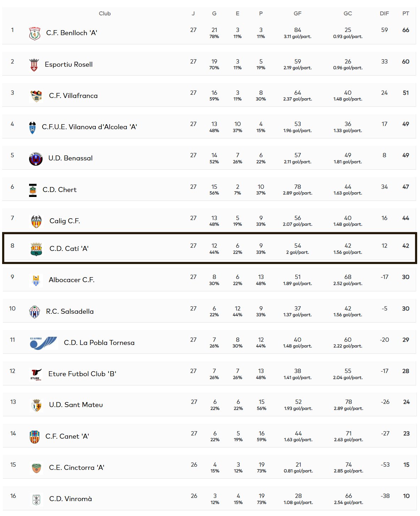Click the Calig C.F. bat crest
This screenshot has width=420, height=516.
click(x=36, y=221)
